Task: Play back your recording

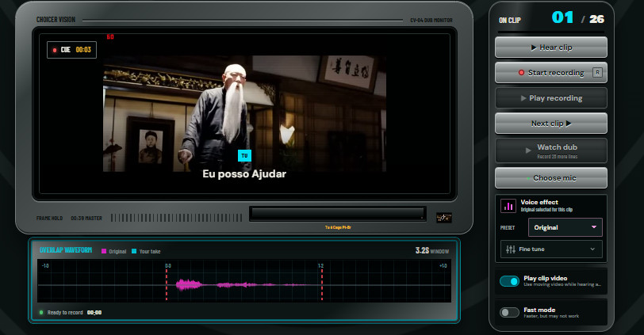Action: [550, 98]
